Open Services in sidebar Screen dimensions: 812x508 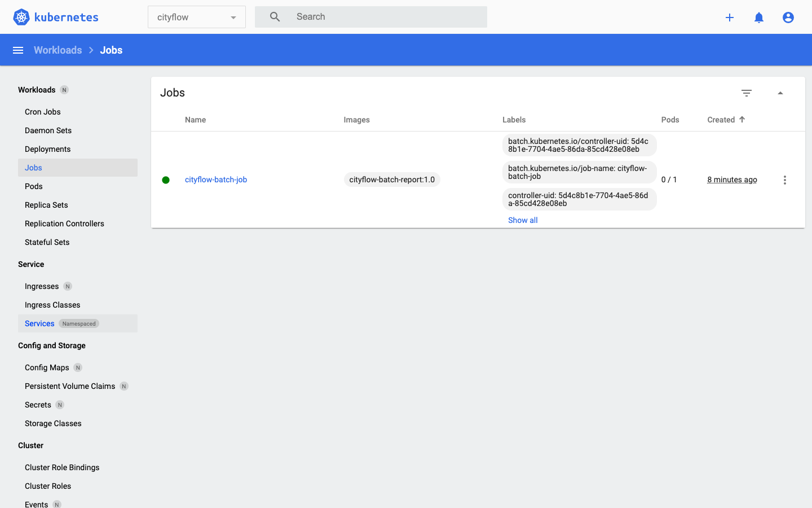point(78,323)
